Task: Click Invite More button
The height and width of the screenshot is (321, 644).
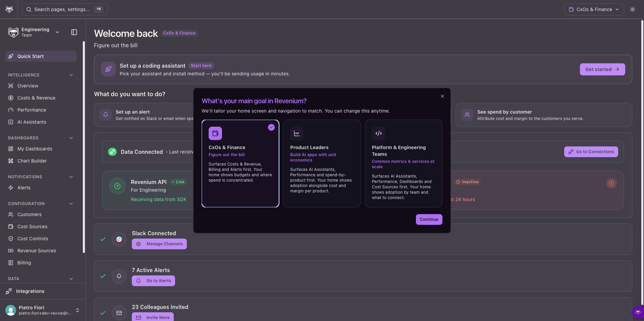Action: tap(153, 317)
